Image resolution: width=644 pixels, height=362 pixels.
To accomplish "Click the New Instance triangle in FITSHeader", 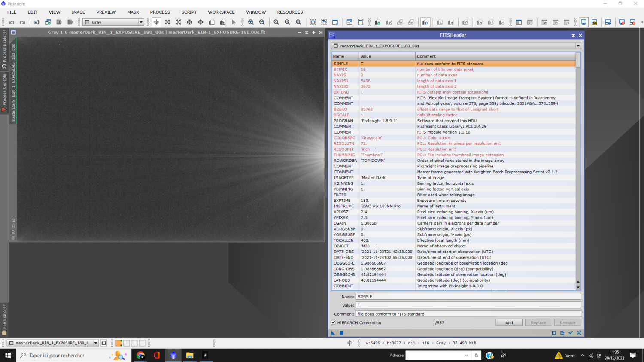I will coord(333,333).
